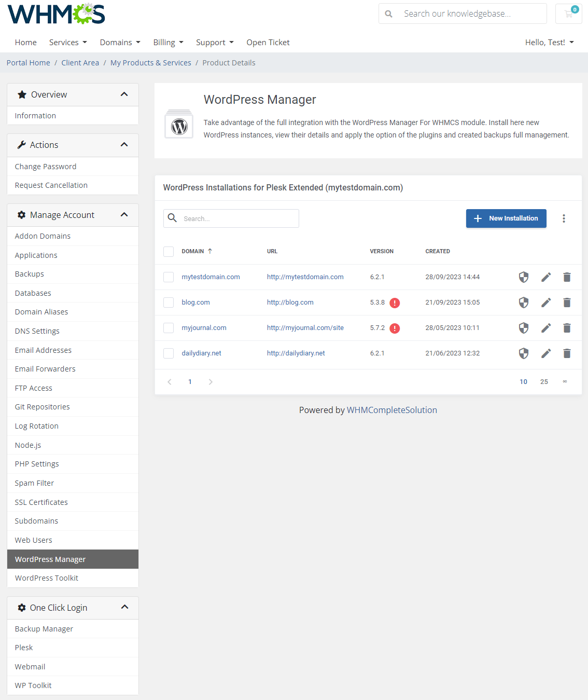Collapse the Manage Account panel
The height and width of the screenshot is (700, 588).
(124, 214)
